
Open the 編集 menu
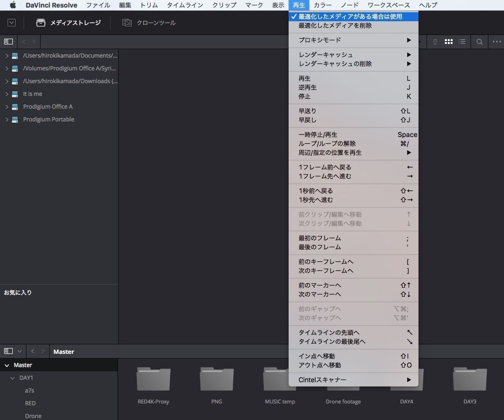pos(125,5)
